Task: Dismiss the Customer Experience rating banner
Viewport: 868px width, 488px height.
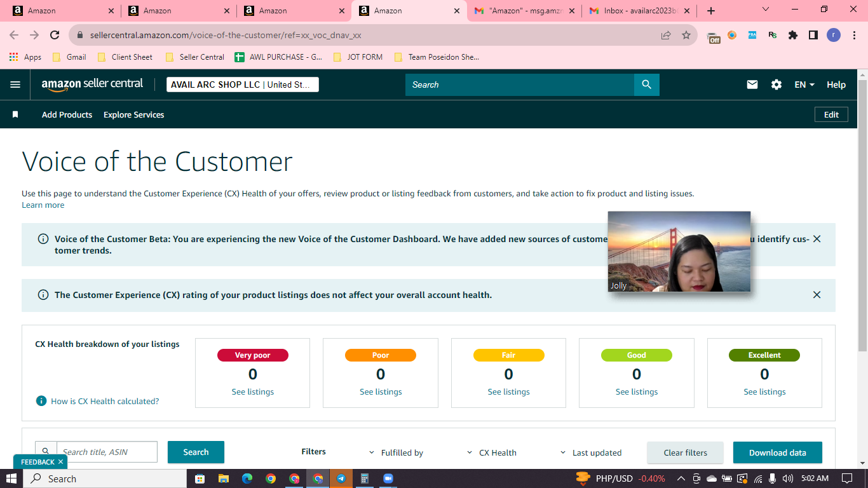Action: tap(817, 295)
